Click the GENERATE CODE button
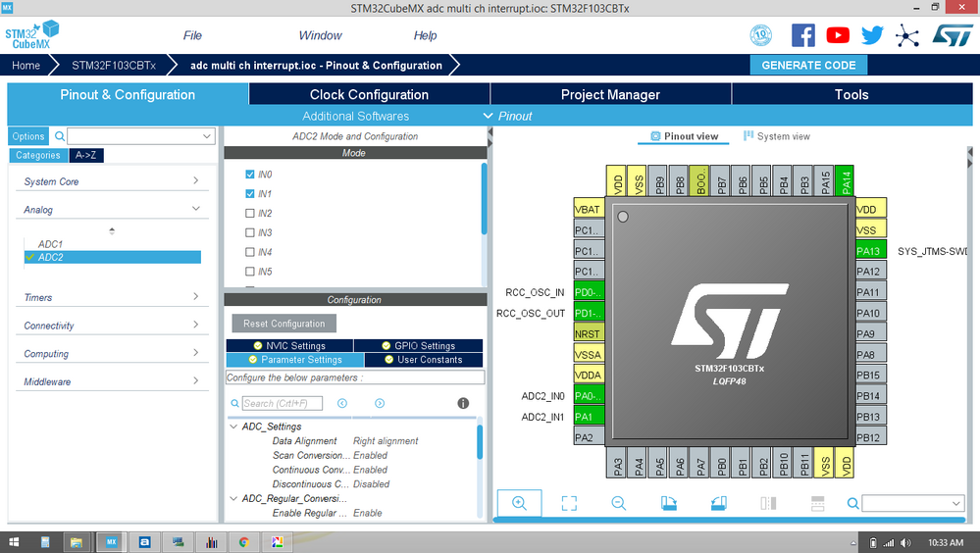The width and height of the screenshot is (980, 553). [808, 65]
